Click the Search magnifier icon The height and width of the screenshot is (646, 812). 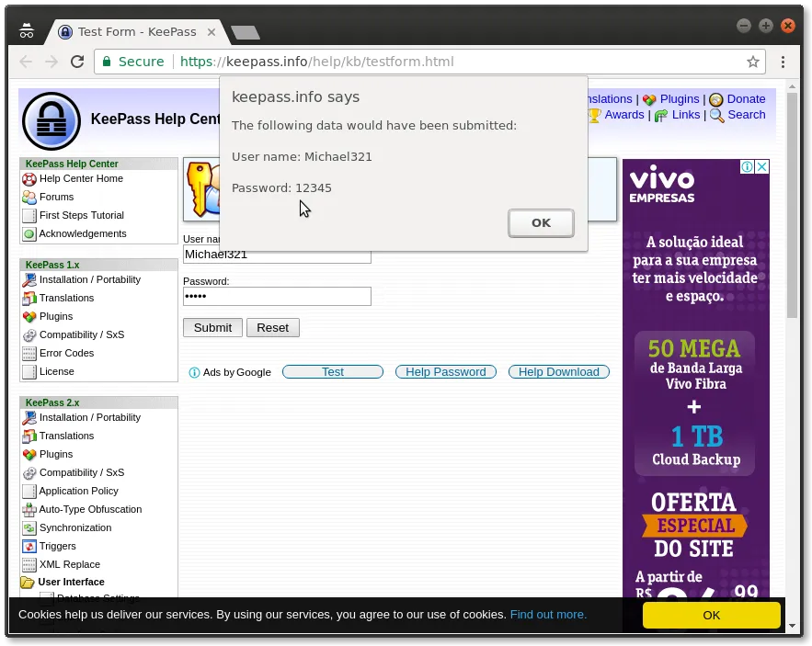coord(716,115)
